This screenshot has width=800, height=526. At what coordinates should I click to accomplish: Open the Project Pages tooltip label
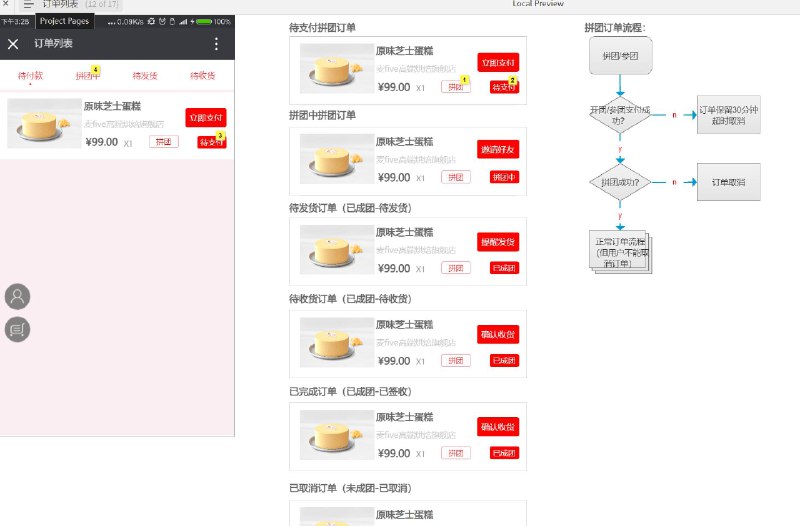[64, 21]
